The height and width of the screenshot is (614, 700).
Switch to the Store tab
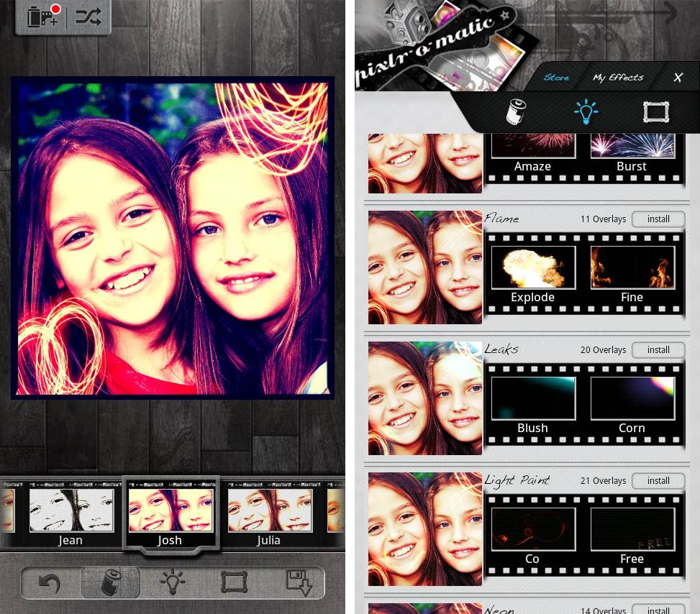click(556, 78)
